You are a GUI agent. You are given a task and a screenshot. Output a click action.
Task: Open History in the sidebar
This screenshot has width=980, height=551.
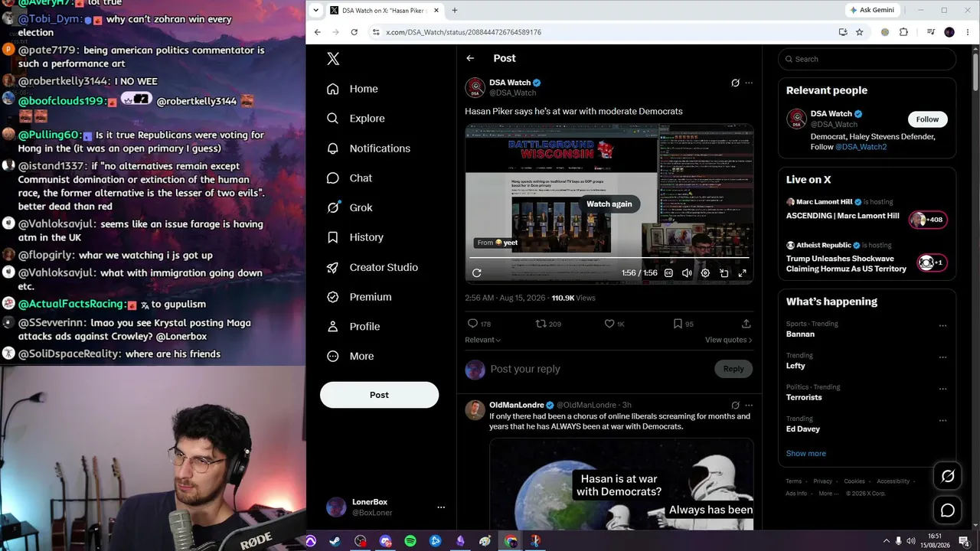[354, 237]
